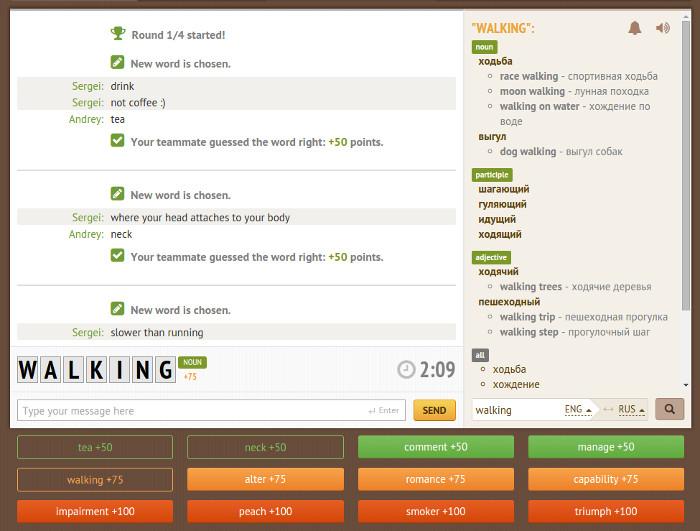Choose the word manage +50

pos(606,447)
